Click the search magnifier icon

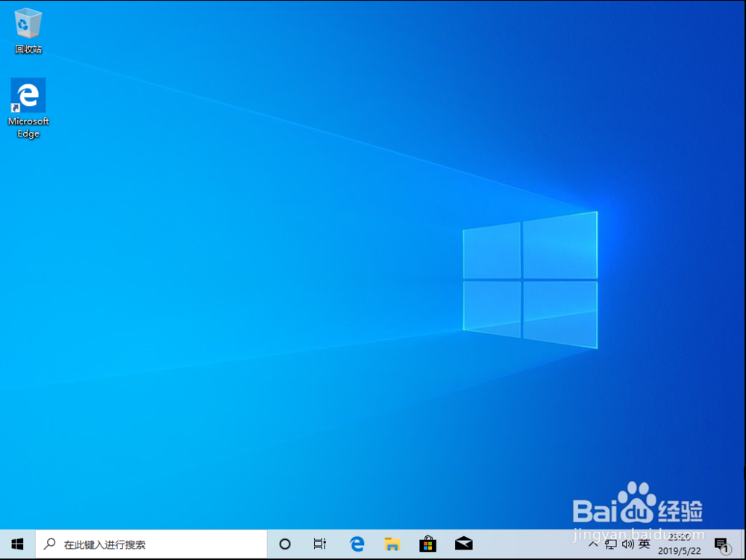(x=49, y=544)
